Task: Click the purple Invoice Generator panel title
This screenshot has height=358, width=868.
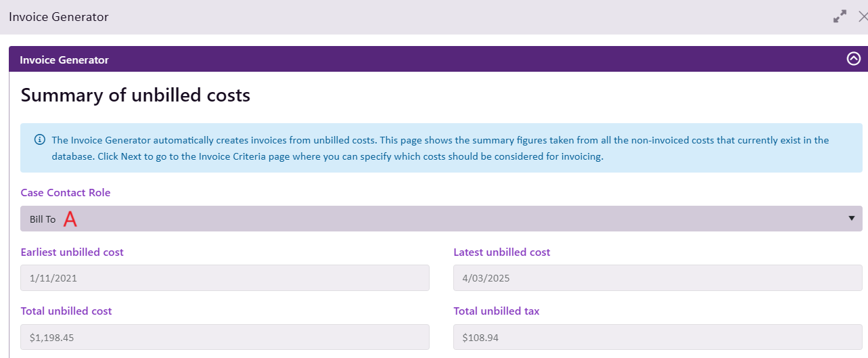Action: pyautogui.click(x=64, y=60)
